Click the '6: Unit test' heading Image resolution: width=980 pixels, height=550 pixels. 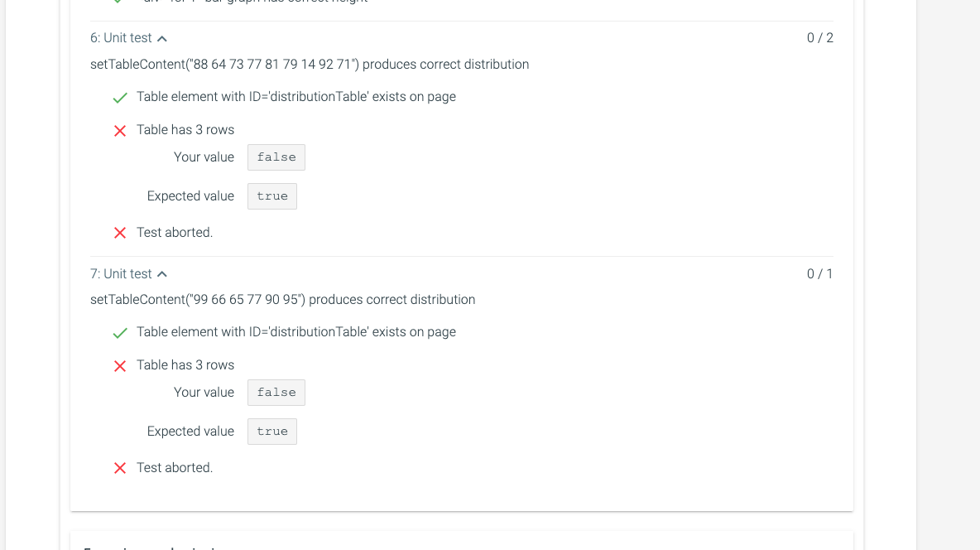click(121, 38)
